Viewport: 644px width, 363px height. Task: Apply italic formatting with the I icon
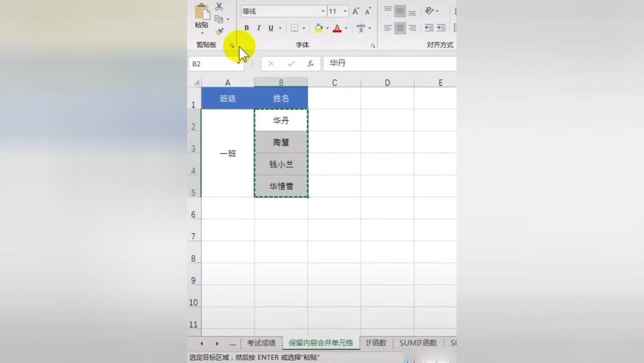click(x=258, y=27)
